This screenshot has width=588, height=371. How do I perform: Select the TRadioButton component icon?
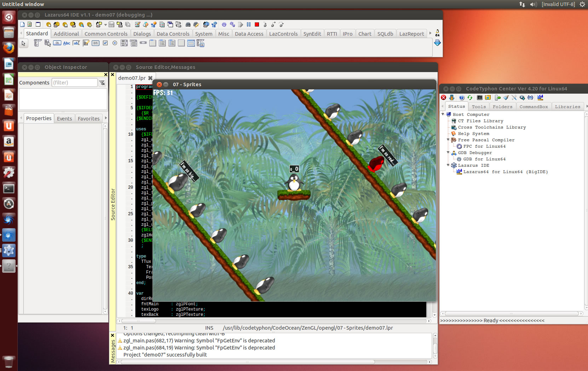[115, 43]
